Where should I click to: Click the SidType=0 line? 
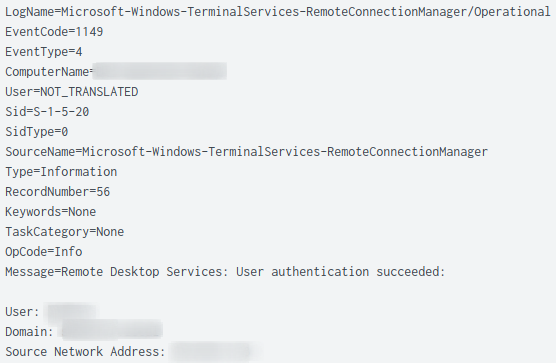pyautogui.click(x=37, y=132)
